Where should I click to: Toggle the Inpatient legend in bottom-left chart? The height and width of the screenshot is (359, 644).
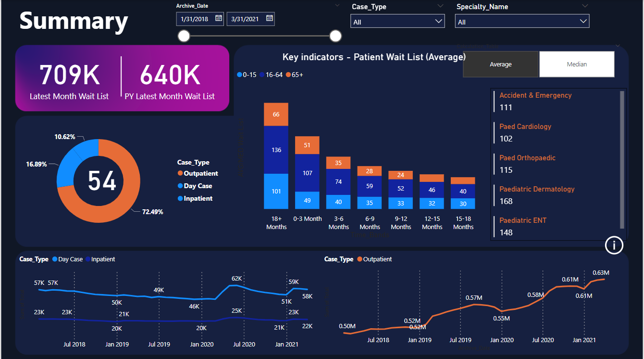(88, 259)
